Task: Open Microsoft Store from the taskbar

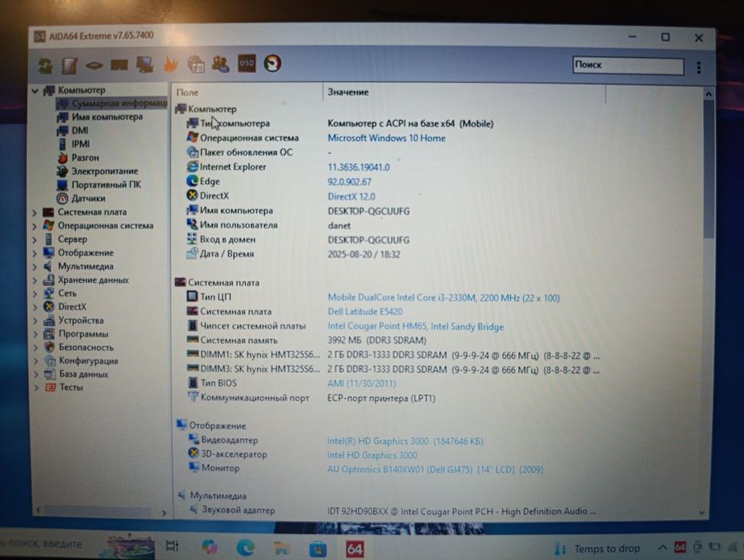Action: pos(317,549)
